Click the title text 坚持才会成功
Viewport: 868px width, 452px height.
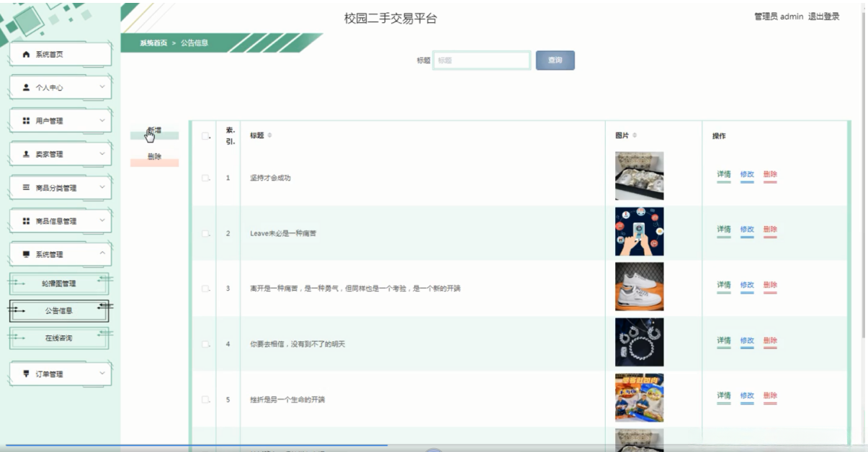[x=270, y=178]
